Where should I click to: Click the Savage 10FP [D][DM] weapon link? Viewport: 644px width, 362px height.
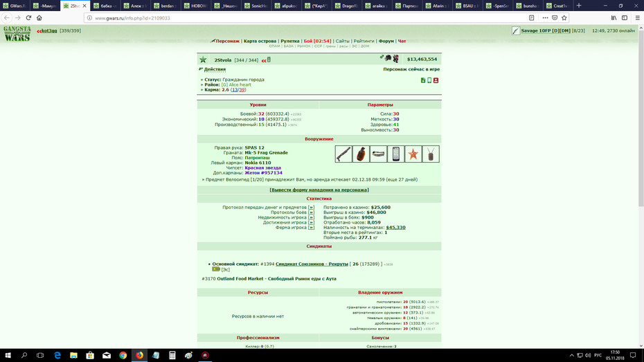point(546,30)
